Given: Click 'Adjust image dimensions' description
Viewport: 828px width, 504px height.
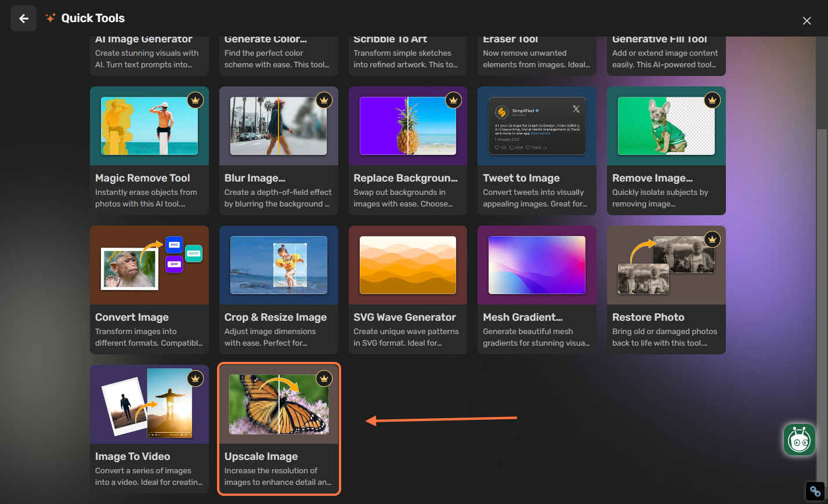Looking at the screenshot, I should [x=270, y=331].
